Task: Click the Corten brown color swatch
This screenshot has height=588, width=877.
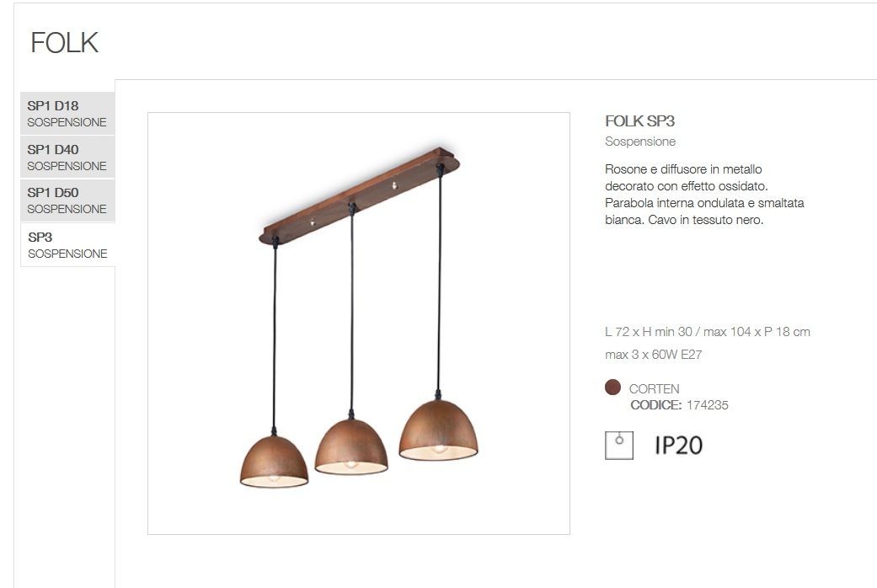Action: point(612,388)
